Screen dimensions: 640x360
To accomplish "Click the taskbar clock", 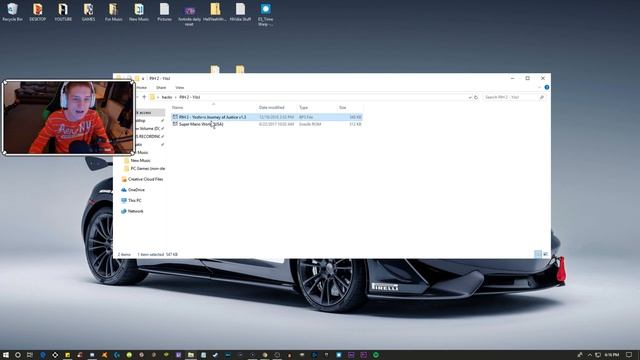I will (611, 355).
